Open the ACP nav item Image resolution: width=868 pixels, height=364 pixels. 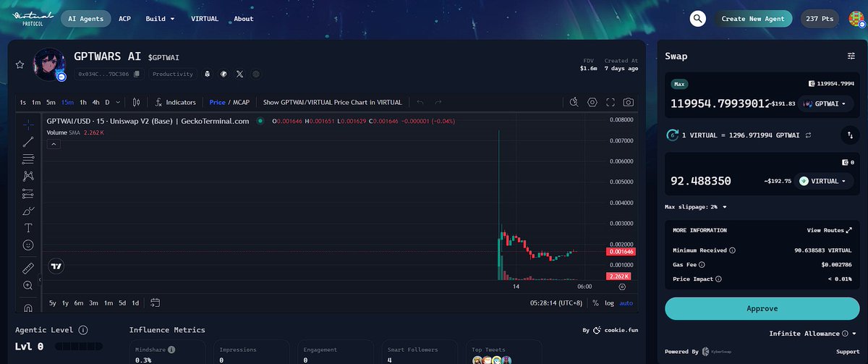point(124,19)
